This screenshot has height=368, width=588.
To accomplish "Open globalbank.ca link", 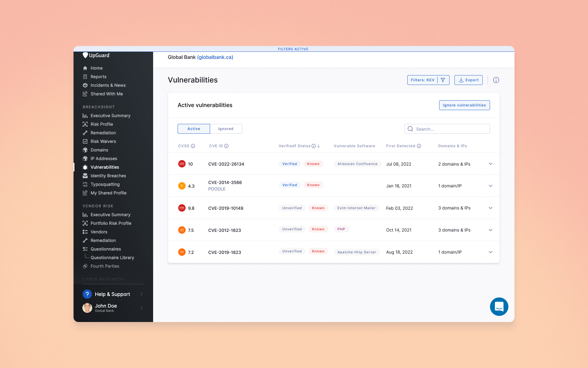I will click(215, 57).
